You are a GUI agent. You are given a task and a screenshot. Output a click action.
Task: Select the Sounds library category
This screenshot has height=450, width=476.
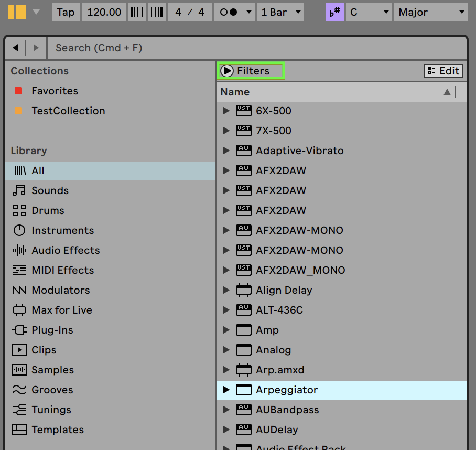pos(110,191)
